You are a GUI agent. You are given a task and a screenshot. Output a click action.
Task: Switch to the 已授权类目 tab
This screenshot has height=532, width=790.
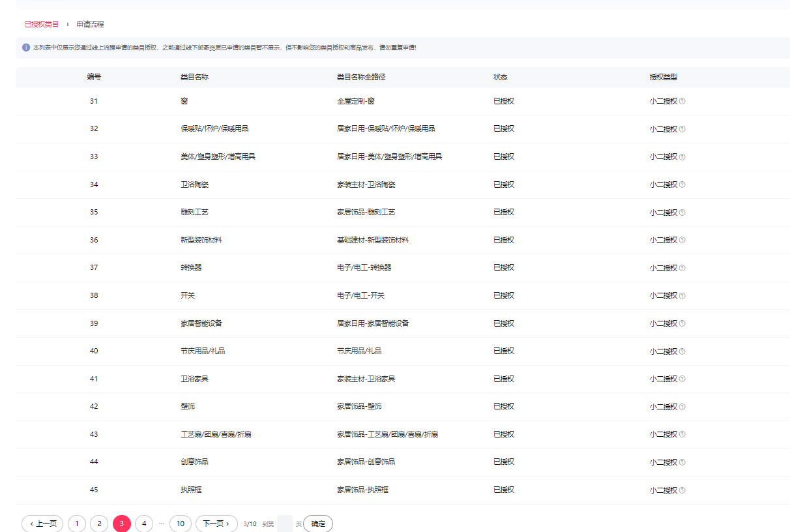42,24
